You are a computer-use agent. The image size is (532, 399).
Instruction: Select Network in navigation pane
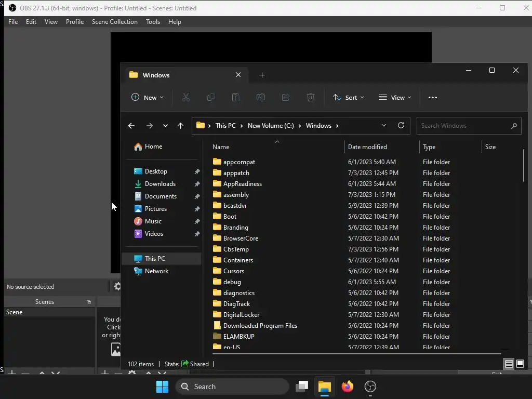point(162,271)
